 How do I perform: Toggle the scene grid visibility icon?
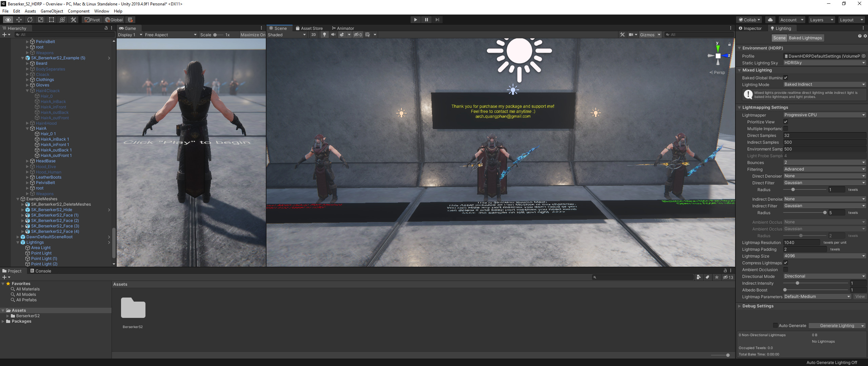tap(368, 35)
